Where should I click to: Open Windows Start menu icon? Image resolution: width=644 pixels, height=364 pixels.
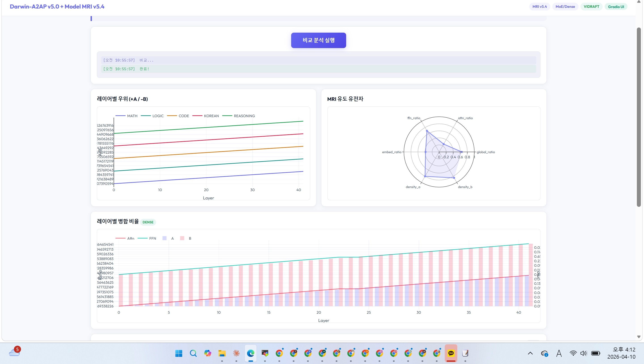point(179,353)
